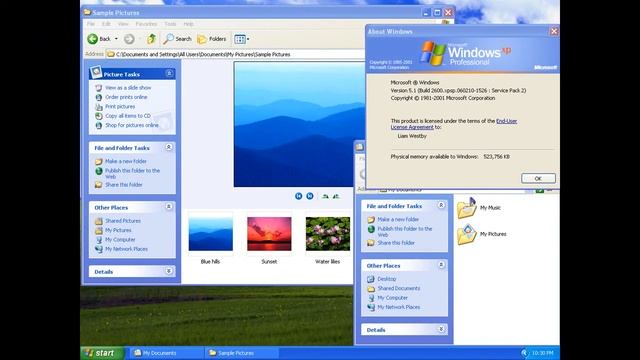Collapse Other Places in My Documents
The height and width of the screenshot is (360, 640).
441,265
